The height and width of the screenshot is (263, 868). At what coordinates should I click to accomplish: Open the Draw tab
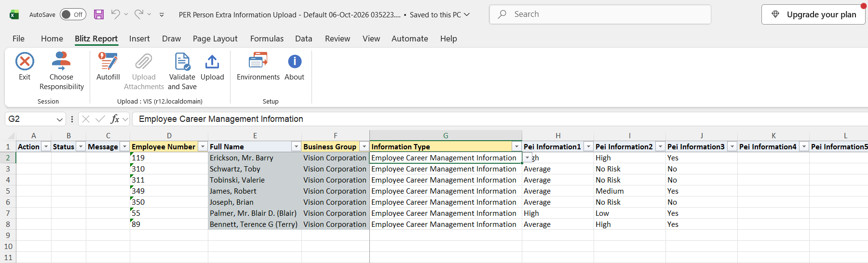coord(171,39)
